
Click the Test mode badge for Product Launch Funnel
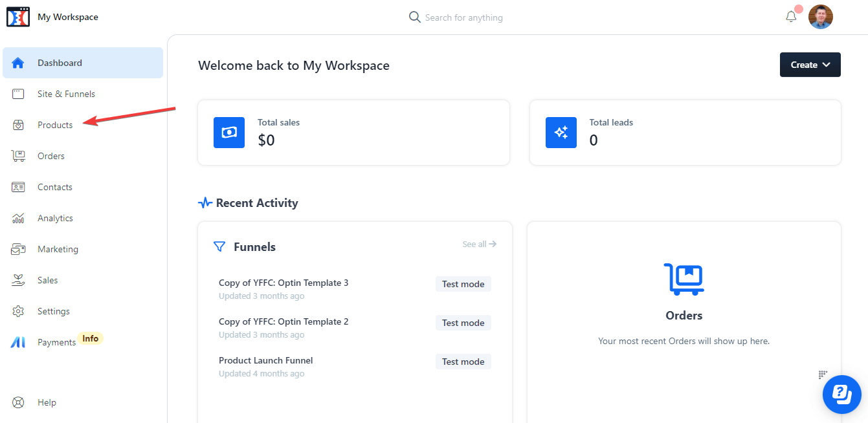463,362
